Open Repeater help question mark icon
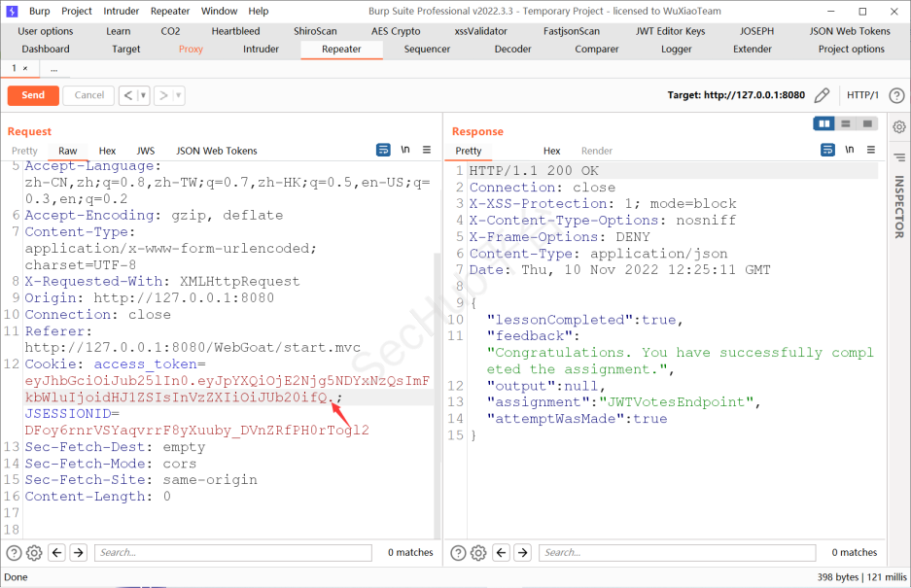The image size is (911, 588). (896, 95)
